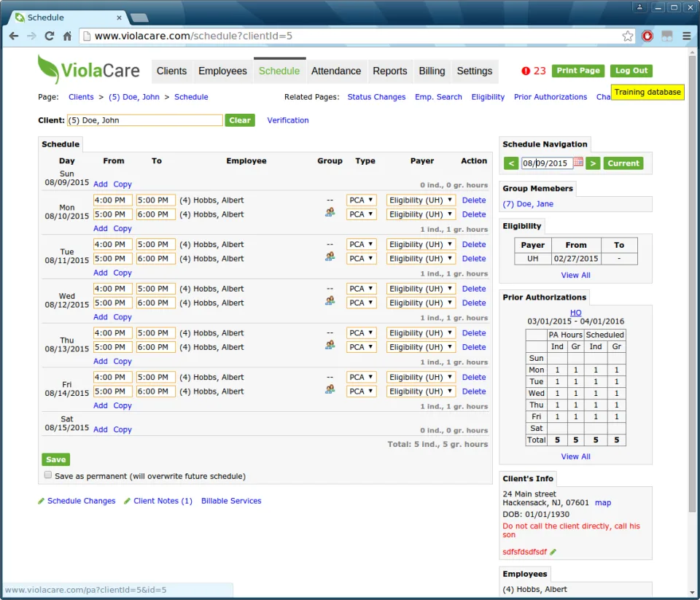
Task: Open the Chrome hamburger menu
Action: pyautogui.click(x=687, y=36)
